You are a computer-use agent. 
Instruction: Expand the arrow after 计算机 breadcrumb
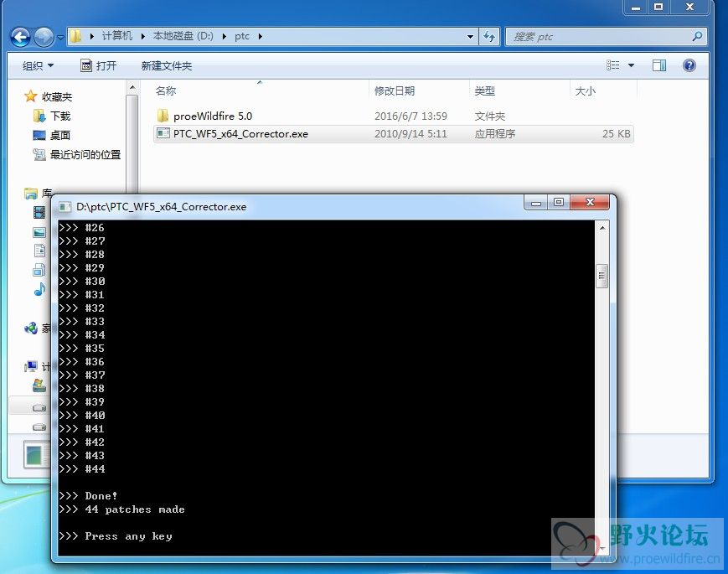(x=142, y=36)
